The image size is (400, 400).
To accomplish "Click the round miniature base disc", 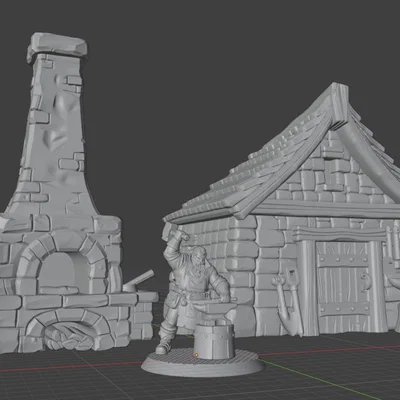I will point(203,363).
